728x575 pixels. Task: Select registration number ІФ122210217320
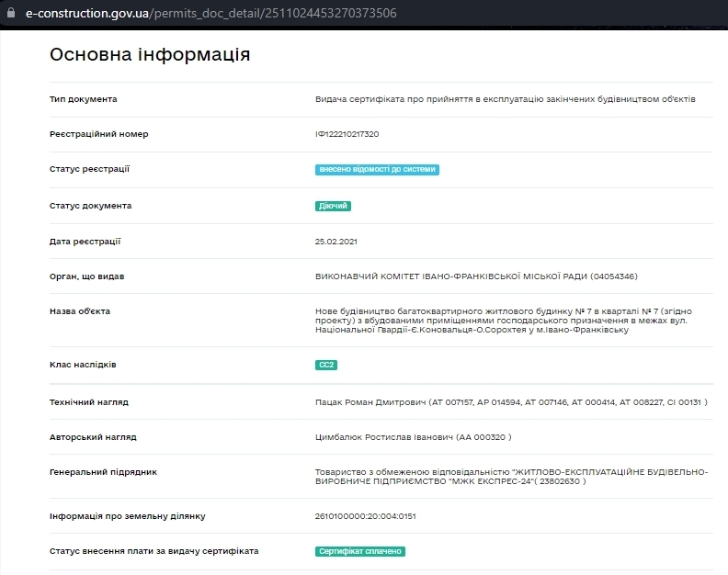pyautogui.click(x=347, y=134)
